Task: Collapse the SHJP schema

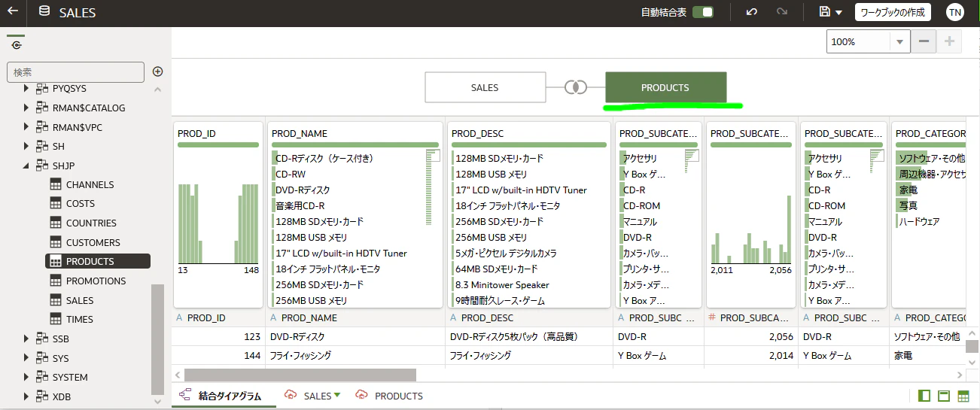Action: point(26,166)
